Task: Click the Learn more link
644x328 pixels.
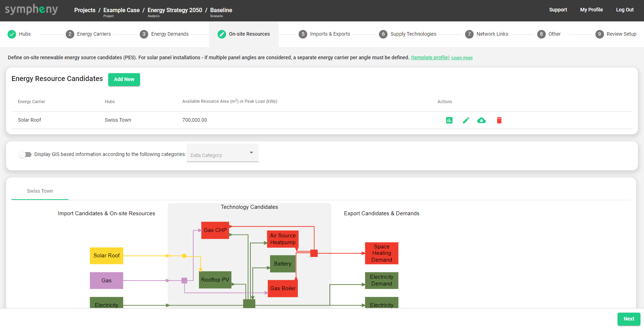Action: (462, 58)
